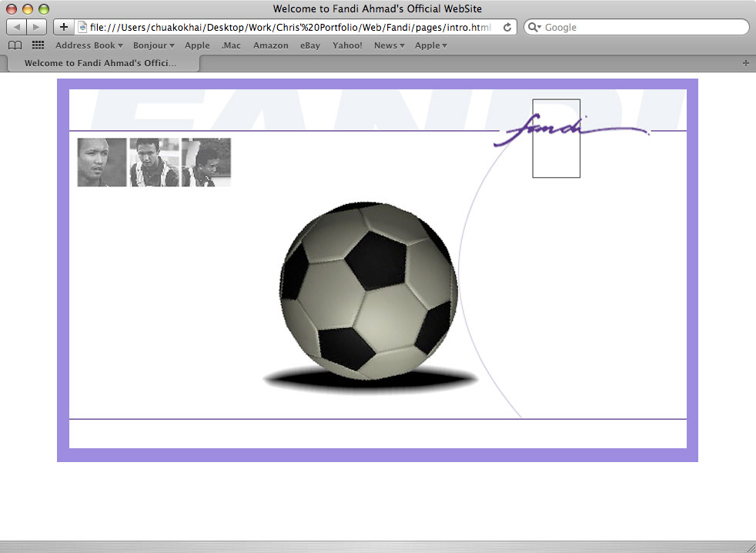Image resolution: width=756 pixels, height=553 pixels.
Task: Open the bookmarks book icon
Action: pyautogui.click(x=15, y=45)
